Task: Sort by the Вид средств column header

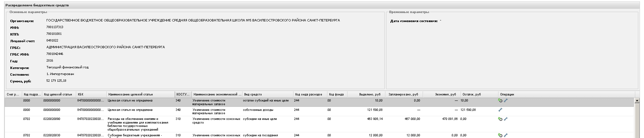Action: (268, 94)
